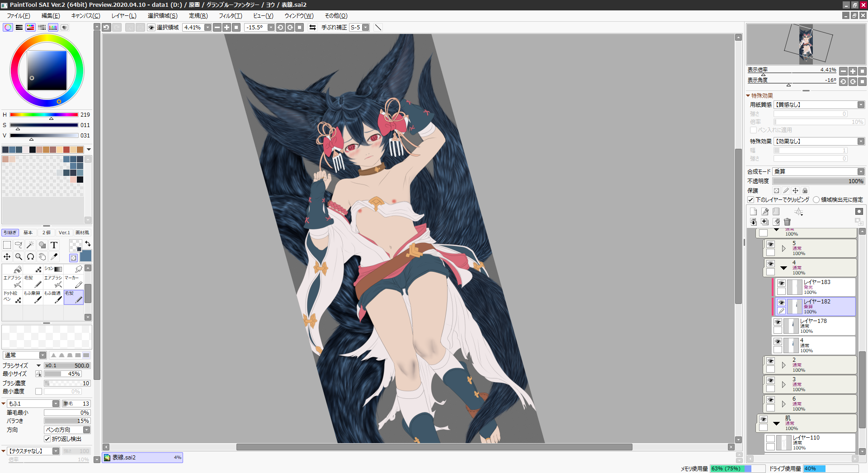Select the rotate view tool
Image resolution: width=868 pixels, height=473 pixels.
click(30, 256)
